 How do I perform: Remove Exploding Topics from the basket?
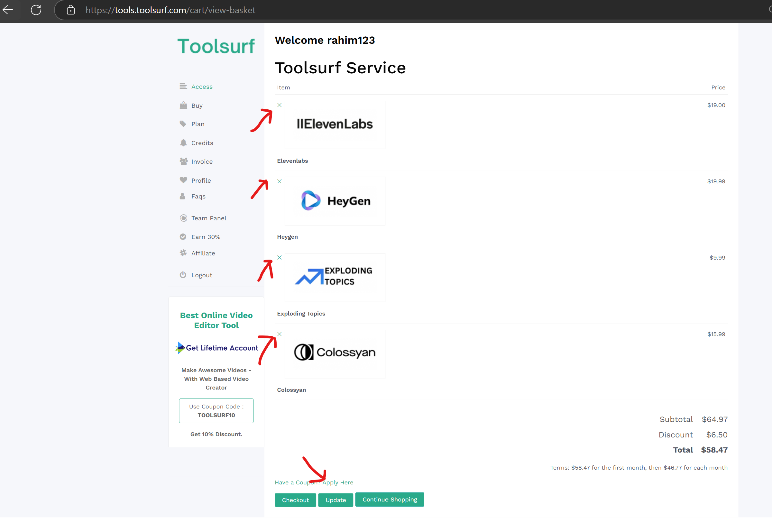279,257
